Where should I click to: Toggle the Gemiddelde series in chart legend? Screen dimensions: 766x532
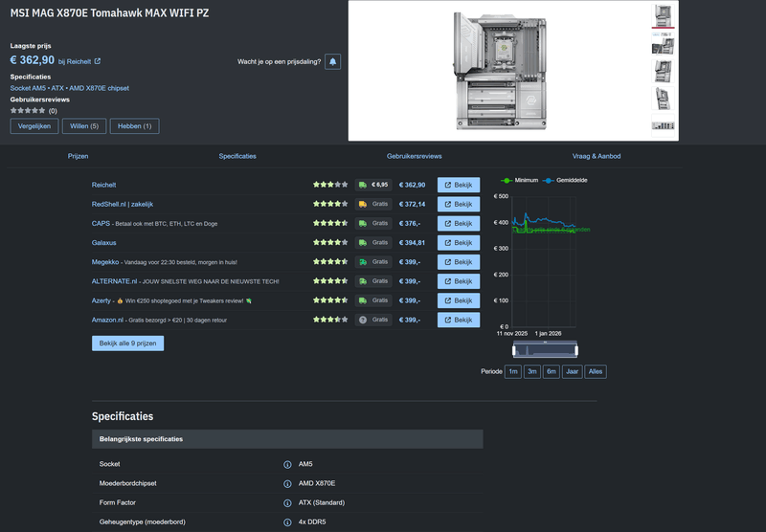[x=565, y=180]
